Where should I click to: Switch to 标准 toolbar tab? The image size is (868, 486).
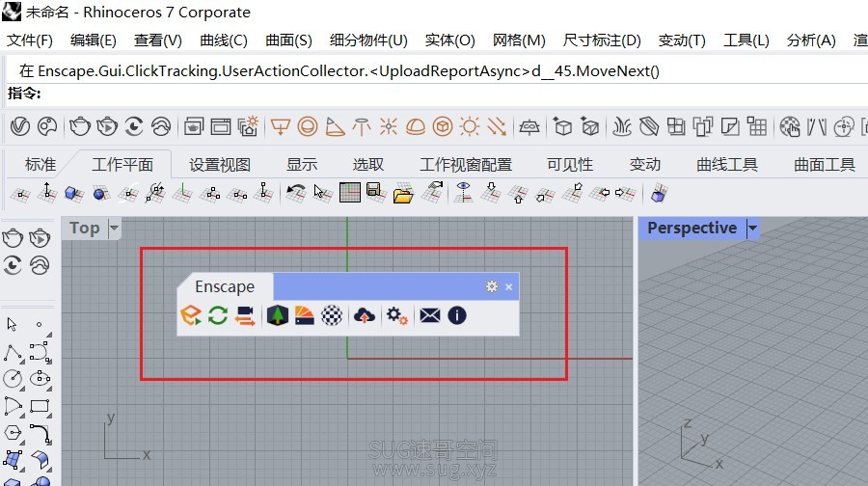(41, 164)
